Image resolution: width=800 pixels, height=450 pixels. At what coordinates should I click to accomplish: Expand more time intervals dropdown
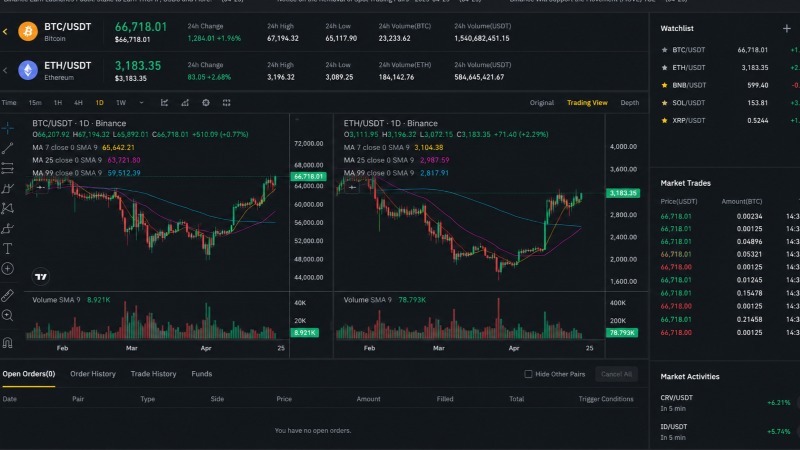click(141, 103)
